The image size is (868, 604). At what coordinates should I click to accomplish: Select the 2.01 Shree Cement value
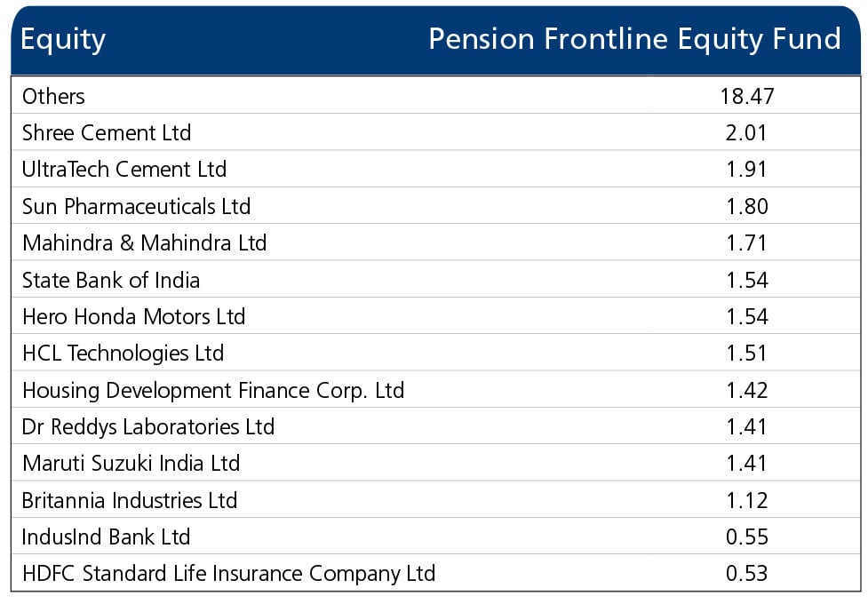click(x=746, y=133)
